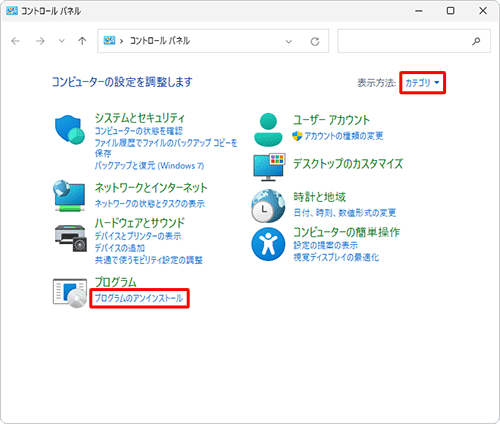The width and height of the screenshot is (500, 424).
Task: Open the recent locations chevron dropdown
Action: coord(62,41)
